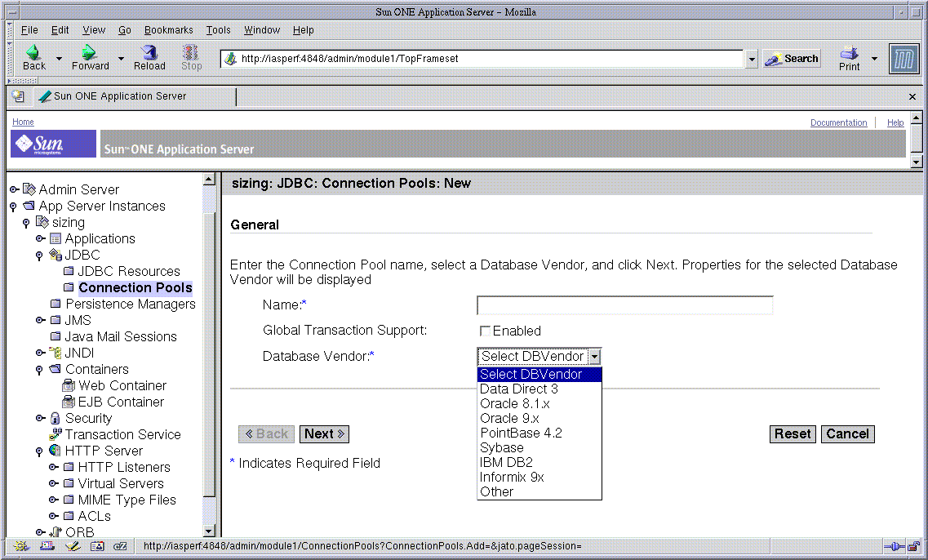
Task: Click the Transaction Service icon
Action: [x=56, y=434]
